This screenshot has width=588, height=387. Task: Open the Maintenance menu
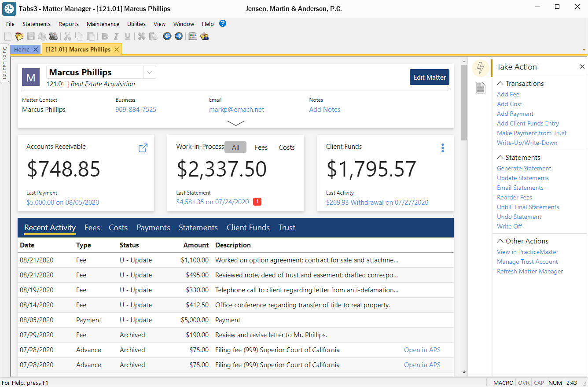[103, 24]
